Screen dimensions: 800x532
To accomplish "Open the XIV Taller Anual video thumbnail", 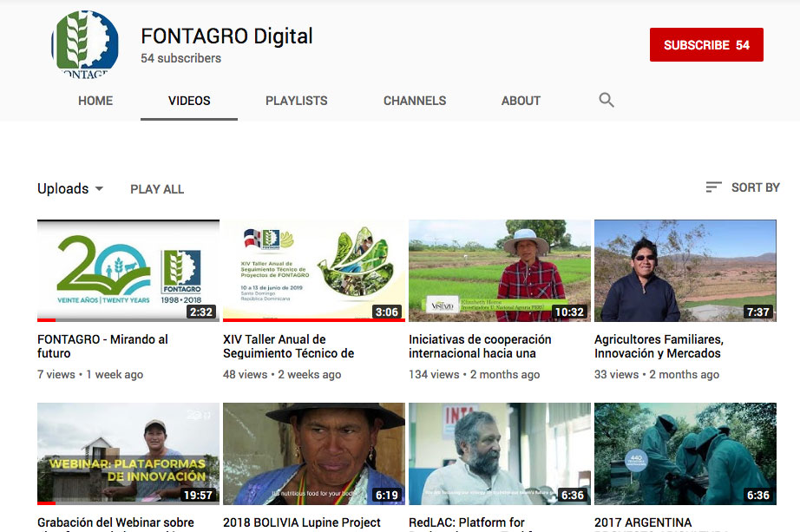I will 314,271.
